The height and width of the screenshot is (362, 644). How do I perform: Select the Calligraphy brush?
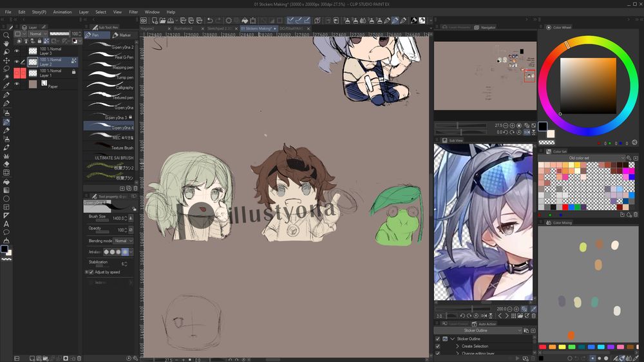pos(109,87)
